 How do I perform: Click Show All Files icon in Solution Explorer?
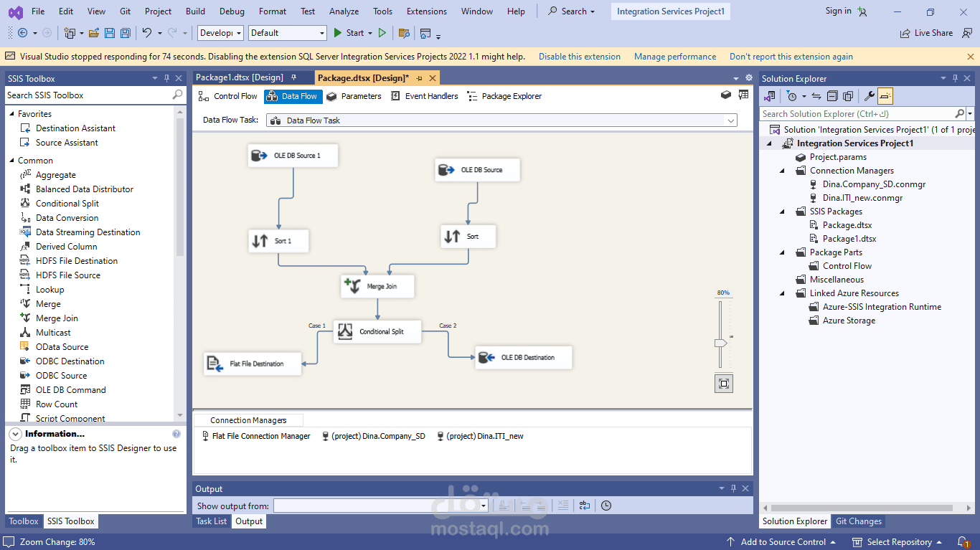click(x=848, y=96)
